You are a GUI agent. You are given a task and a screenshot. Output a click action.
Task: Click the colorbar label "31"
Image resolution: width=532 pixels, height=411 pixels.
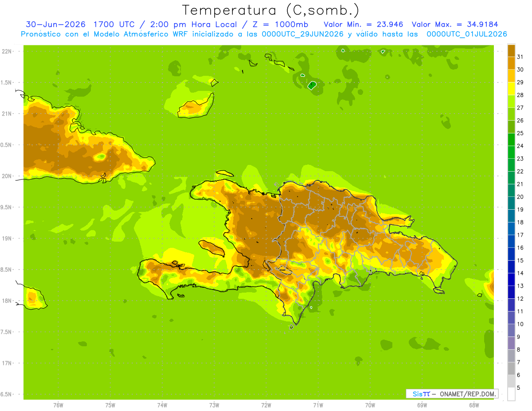[x=520, y=57]
